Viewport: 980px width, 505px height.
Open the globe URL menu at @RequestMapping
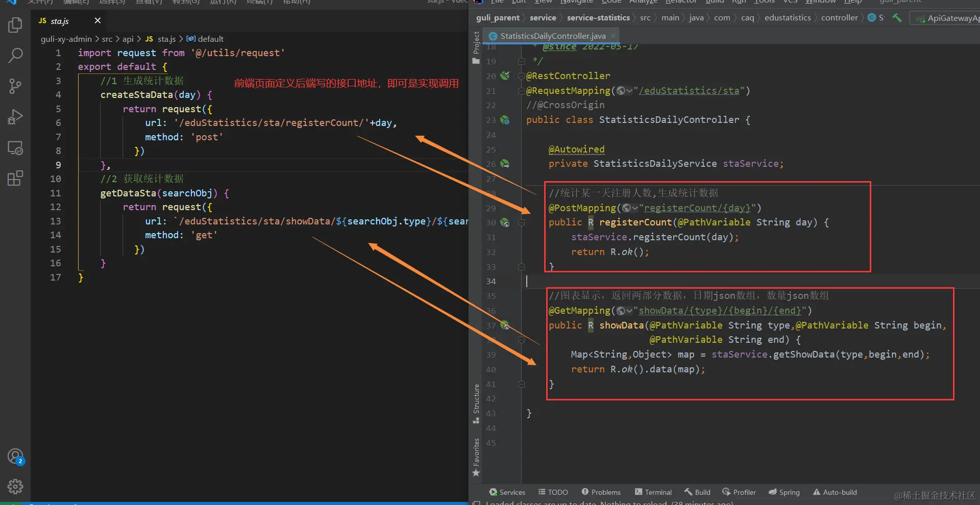(x=624, y=91)
